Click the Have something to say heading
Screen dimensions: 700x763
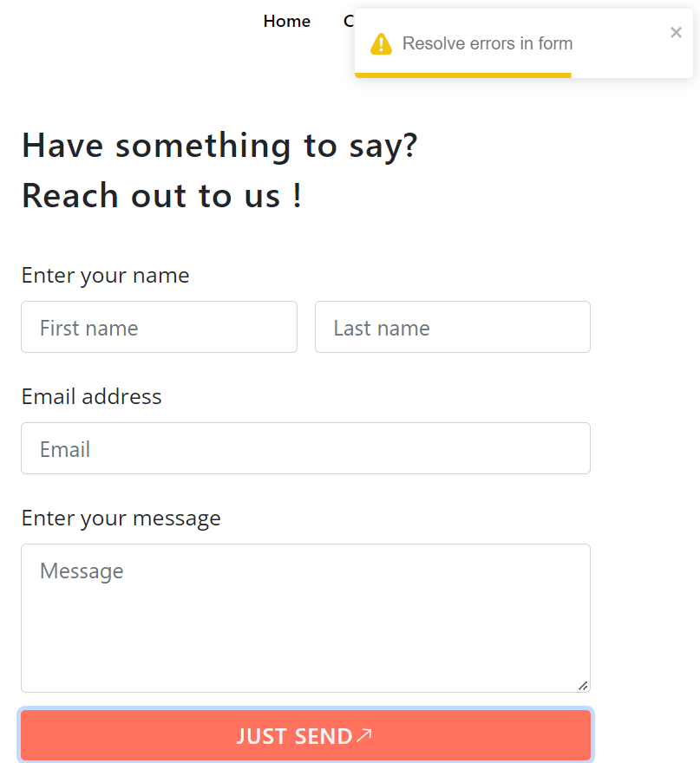click(219, 145)
